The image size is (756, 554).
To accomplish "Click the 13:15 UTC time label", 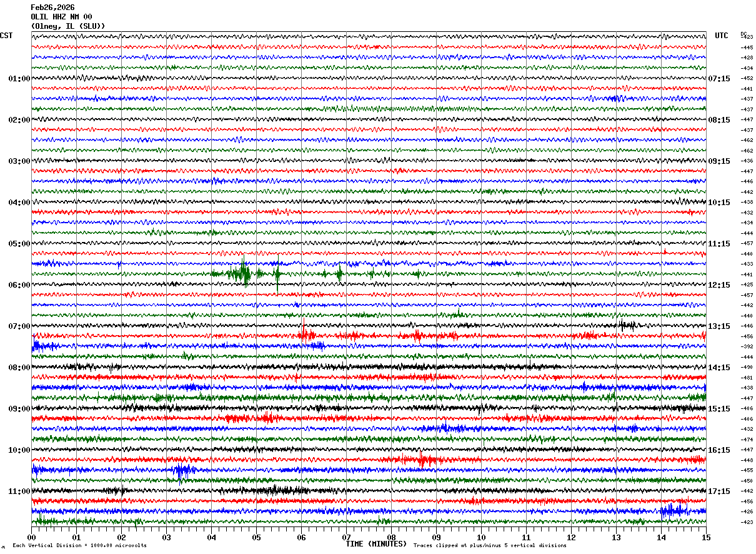I will [719, 326].
